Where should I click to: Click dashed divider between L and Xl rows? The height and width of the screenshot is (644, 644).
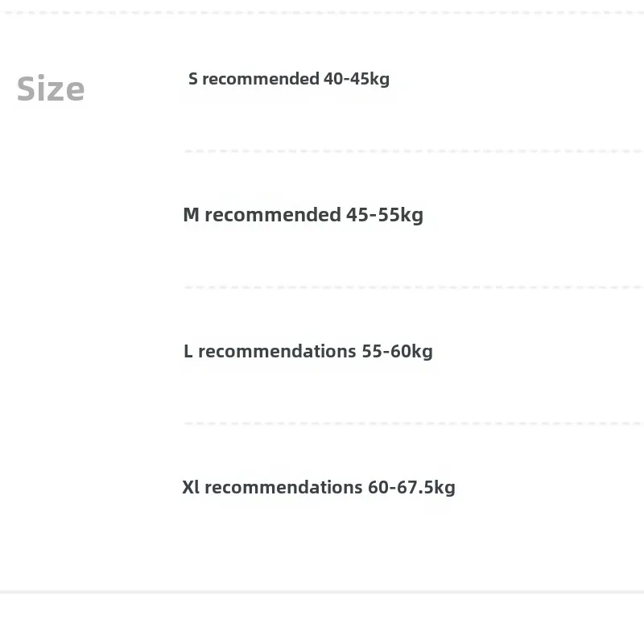tap(413, 423)
